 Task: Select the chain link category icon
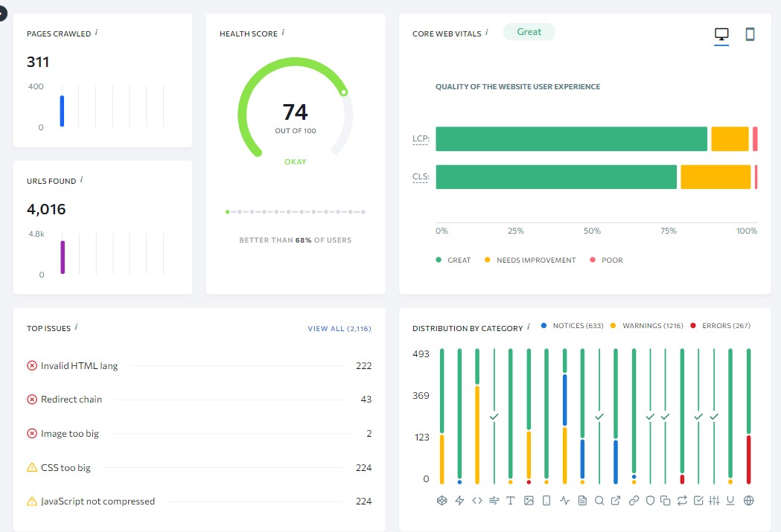pos(634,501)
